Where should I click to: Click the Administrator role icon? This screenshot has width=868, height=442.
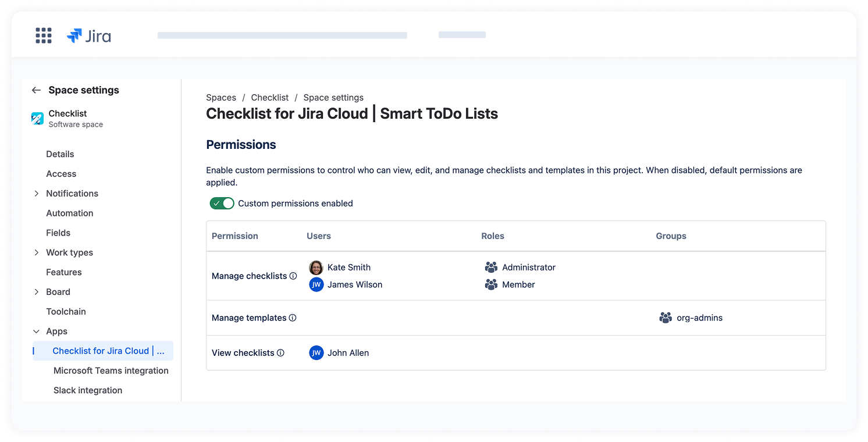(x=491, y=268)
